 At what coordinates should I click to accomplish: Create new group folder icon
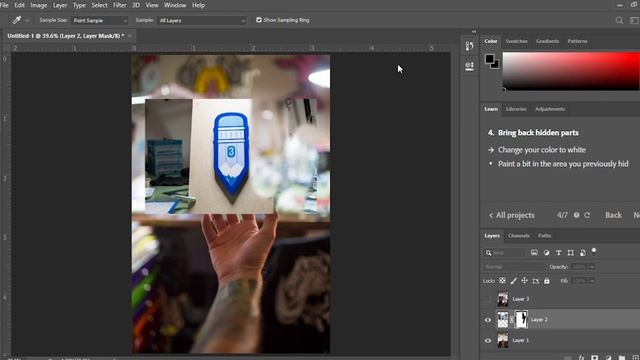point(622,358)
